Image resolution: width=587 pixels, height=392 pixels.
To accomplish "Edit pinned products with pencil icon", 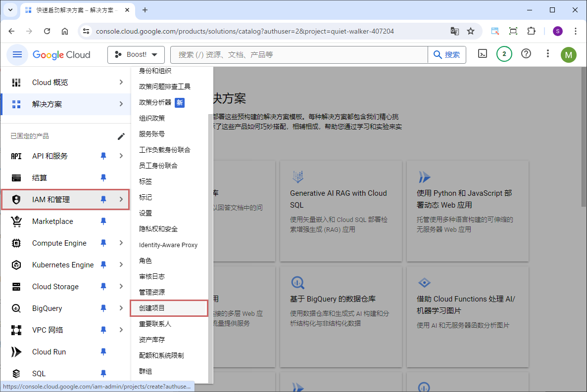I will tap(121, 136).
